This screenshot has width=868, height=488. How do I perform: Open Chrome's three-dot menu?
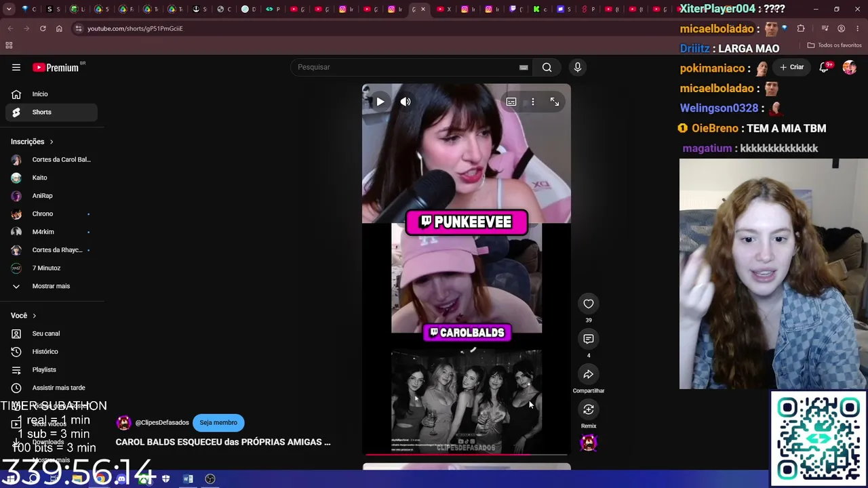coord(857,28)
